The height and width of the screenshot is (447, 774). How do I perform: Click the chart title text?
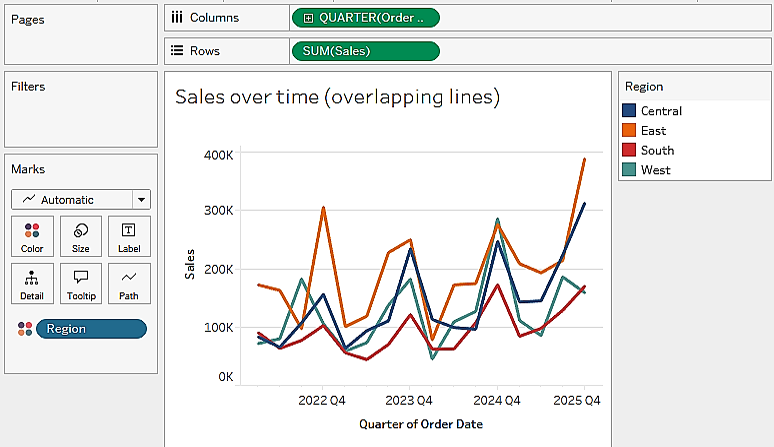click(337, 97)
